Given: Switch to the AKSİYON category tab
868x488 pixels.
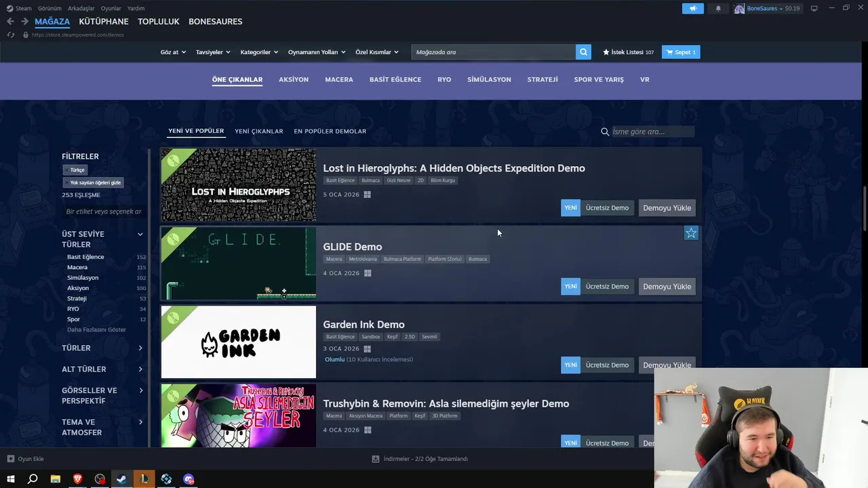Looking at the screenshot, I should 294,79.
